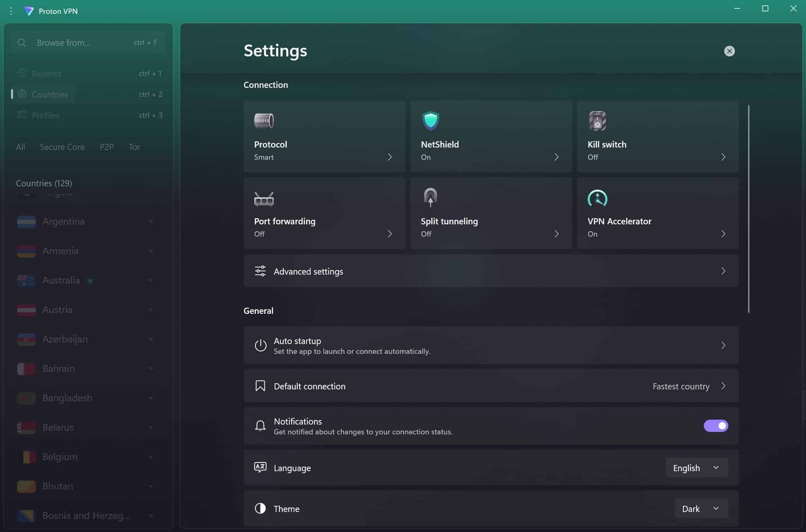Click the Advanced settings sliders icon
The height and width of the screenshot is (532, 806).
[x=260, y=271]
